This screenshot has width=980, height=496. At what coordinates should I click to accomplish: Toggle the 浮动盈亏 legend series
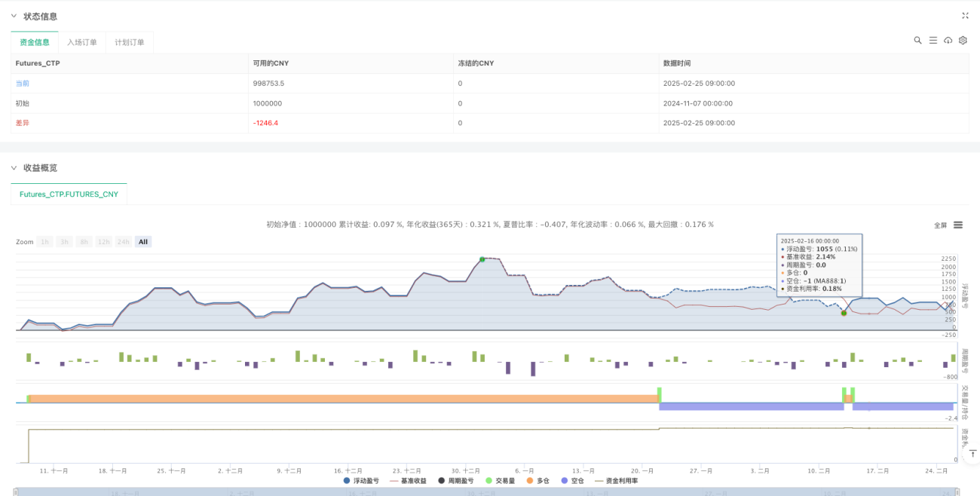361,480
